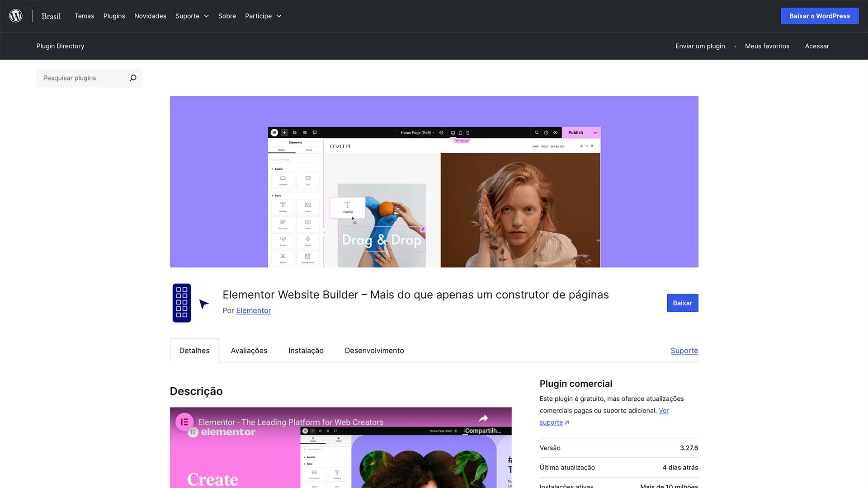
Task: Select the Detalhes tab
Action: [x=194, y=351]
